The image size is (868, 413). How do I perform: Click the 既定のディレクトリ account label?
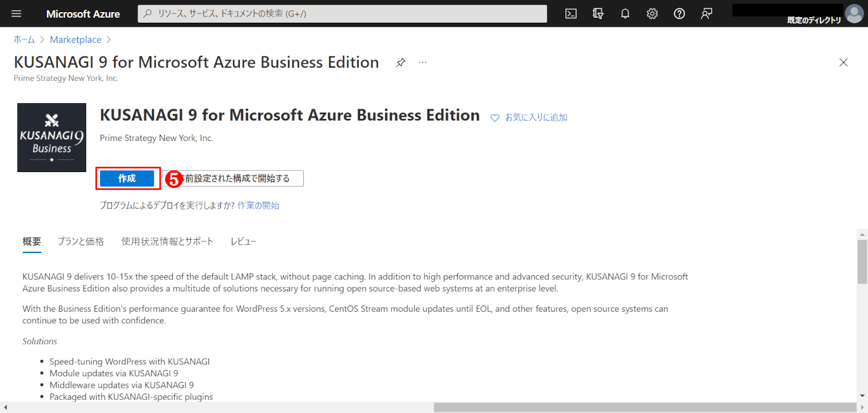click(x=814, y=20)
